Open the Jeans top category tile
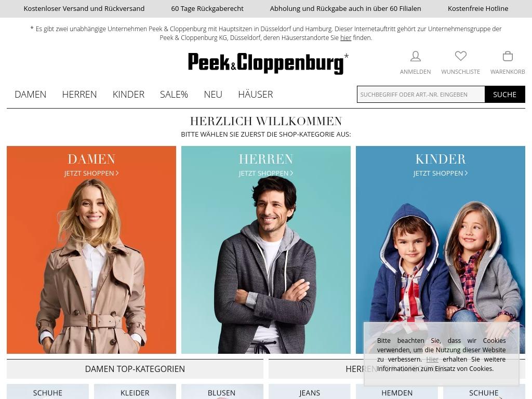Viewport: 532px width, 399px height. click(x=310, y=392)
